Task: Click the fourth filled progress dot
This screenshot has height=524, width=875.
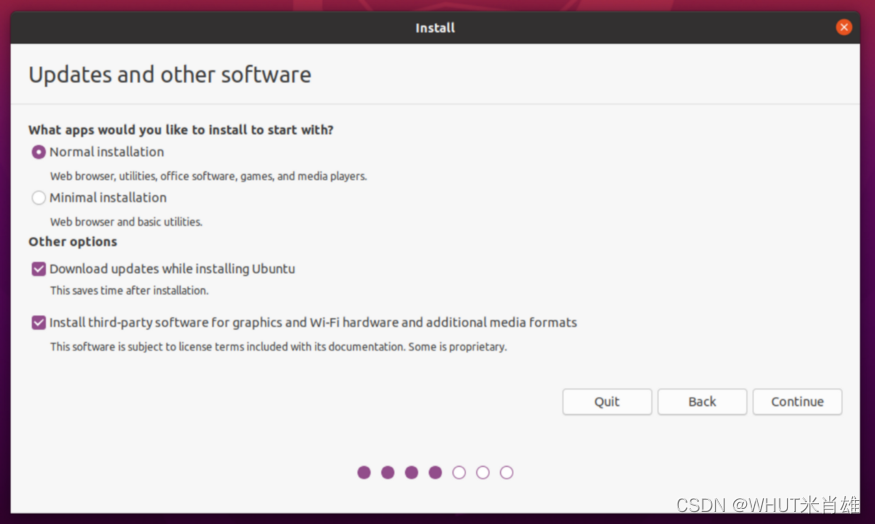Action: pos(435,473)
